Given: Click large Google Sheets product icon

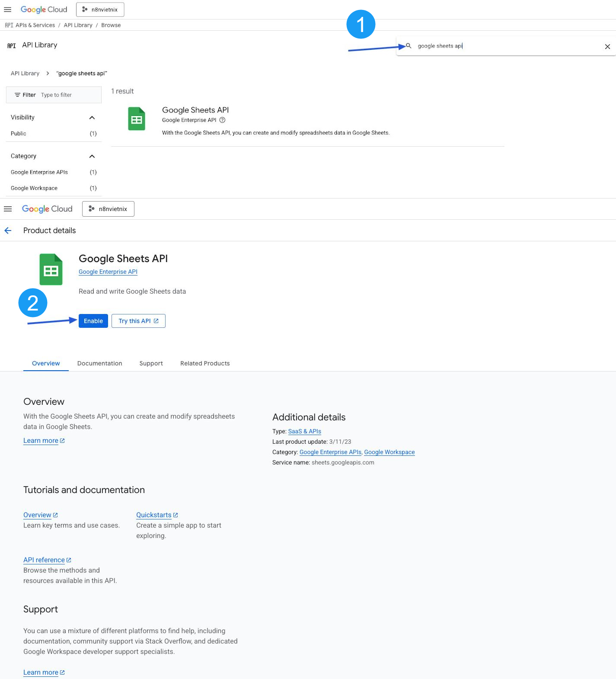Looking at the screenshot, I should [51, 269].
